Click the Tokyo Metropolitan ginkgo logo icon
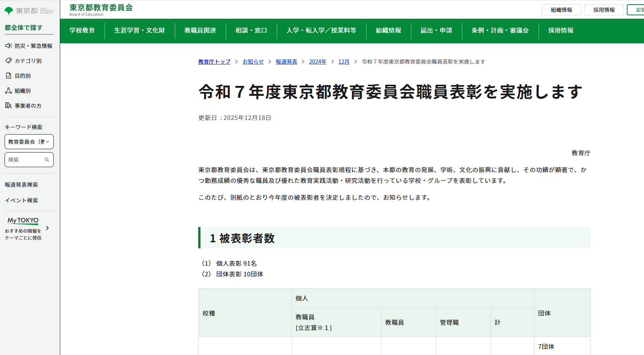 pyautogui.click(x=9, y=11)
